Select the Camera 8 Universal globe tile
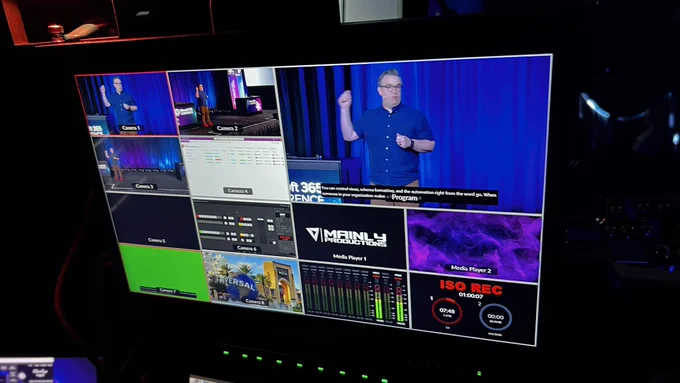This screenshot has height=383, width=680. click(x=252, y=282)
